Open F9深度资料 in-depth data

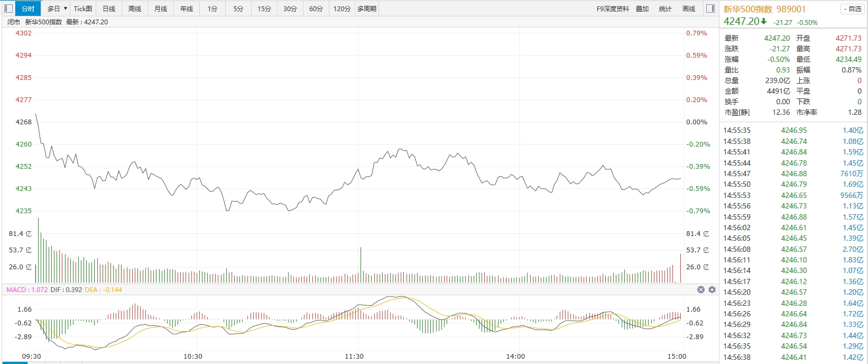point(613,8)
